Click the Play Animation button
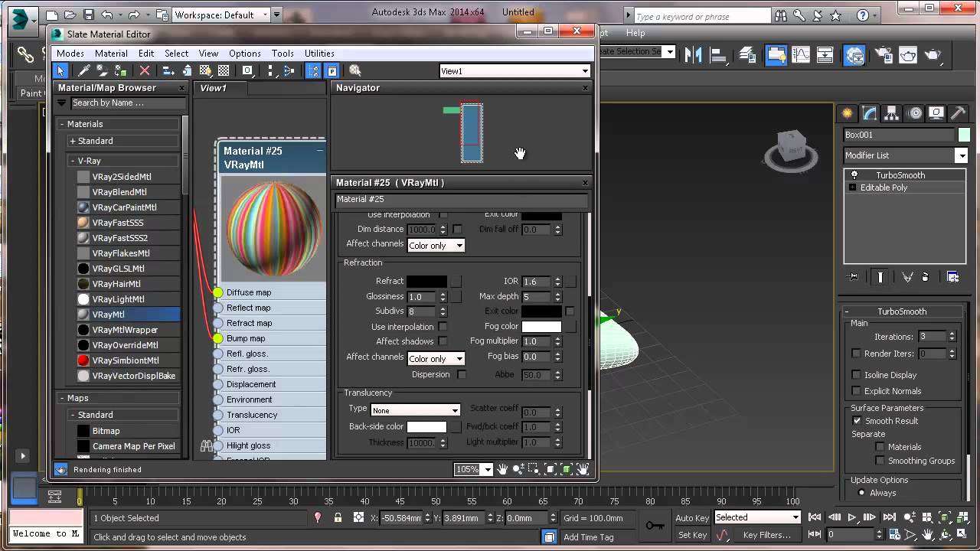Screen dimensions: 980x551 (852, 518)
